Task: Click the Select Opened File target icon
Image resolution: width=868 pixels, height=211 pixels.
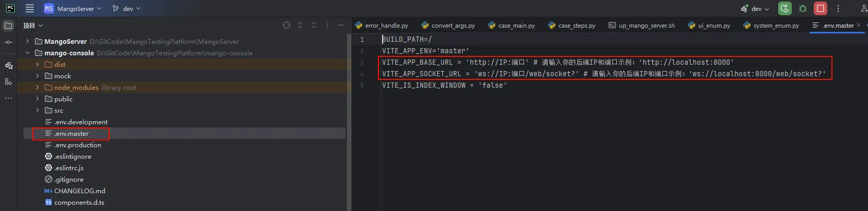Action: [x=287, y=25]
